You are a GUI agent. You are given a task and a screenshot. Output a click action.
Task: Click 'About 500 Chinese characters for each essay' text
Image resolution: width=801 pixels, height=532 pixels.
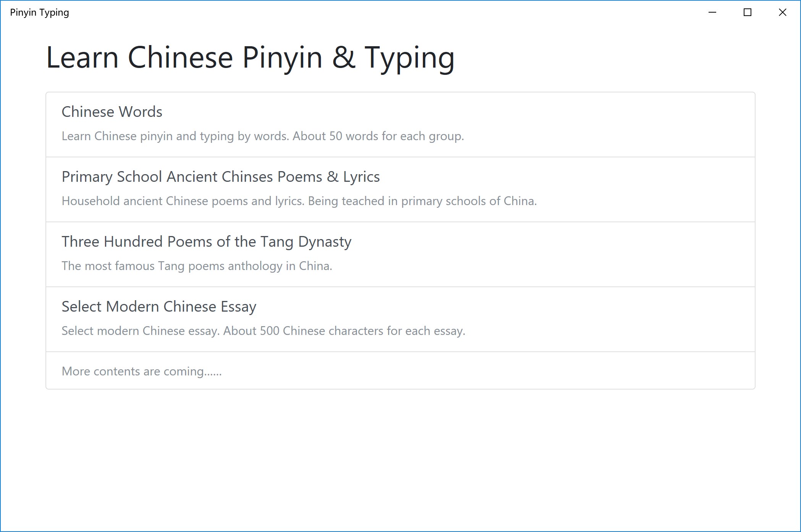click(x=344, y=331)
